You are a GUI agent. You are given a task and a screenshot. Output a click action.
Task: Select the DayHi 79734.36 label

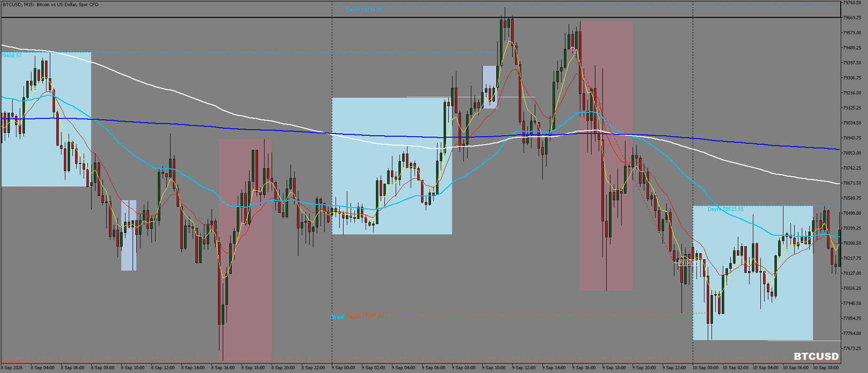point(364,10)
